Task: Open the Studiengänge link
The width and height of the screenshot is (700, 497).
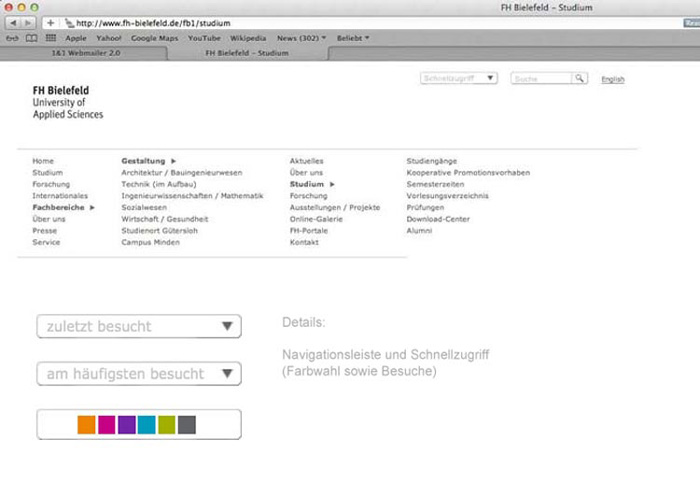Action: pos(434,161)
